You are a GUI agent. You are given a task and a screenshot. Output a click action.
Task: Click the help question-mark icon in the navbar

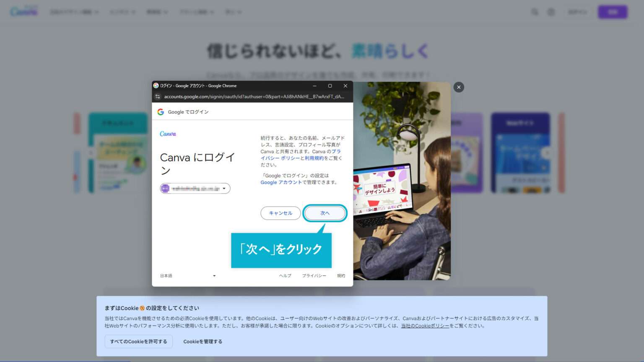click(551, 12)
